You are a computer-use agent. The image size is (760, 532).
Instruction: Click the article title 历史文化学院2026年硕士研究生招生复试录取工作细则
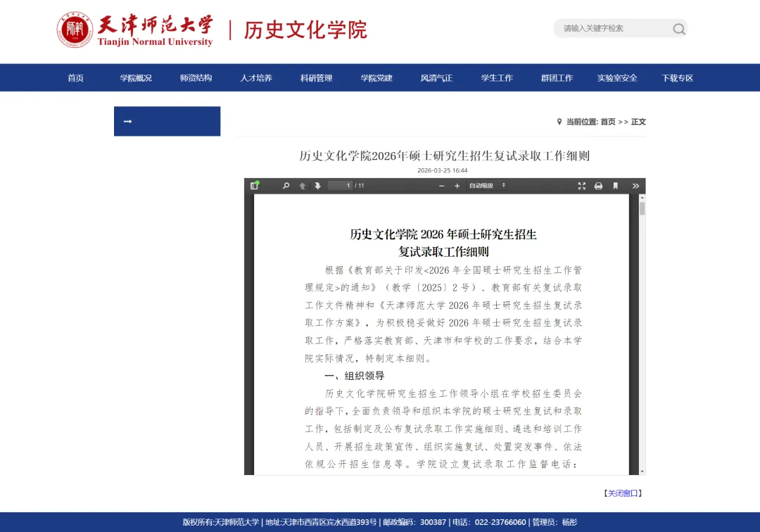[445, 156]
